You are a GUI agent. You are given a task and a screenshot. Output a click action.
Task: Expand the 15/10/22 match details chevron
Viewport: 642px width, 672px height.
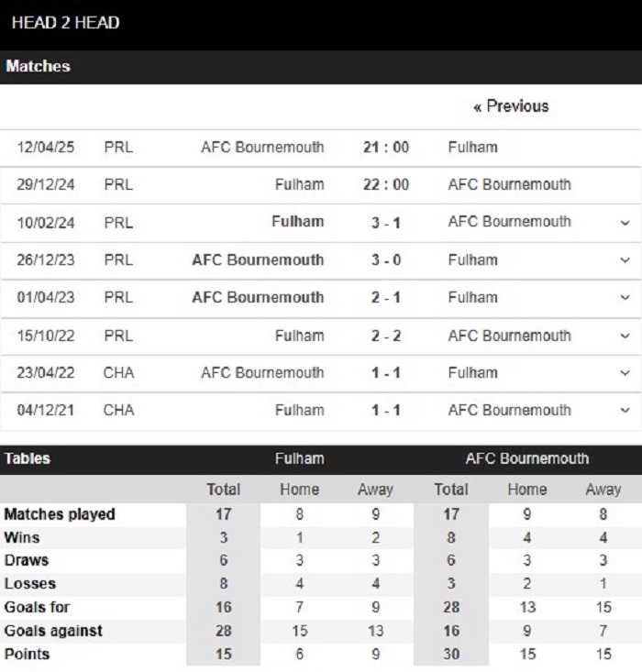625,336
